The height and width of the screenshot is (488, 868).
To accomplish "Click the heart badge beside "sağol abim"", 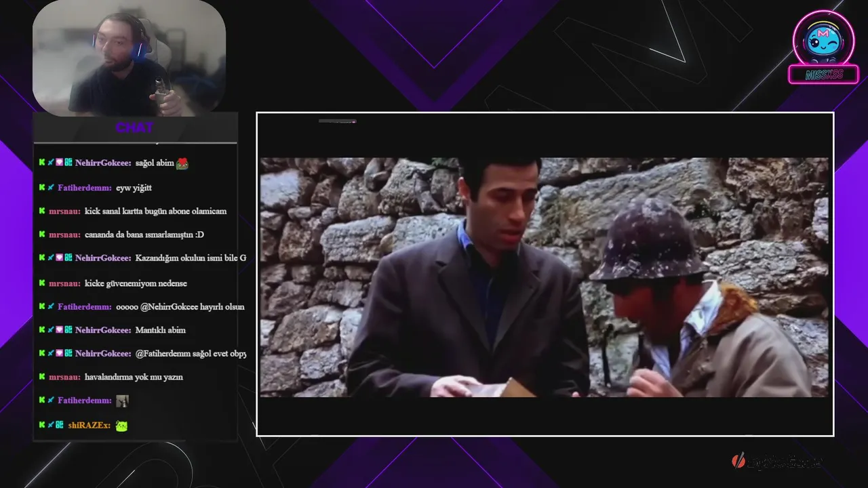I will 60,163.
